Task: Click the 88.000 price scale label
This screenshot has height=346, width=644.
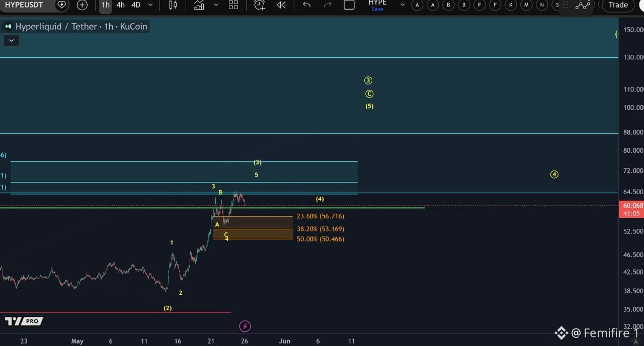Action: [x=633, y=132]
